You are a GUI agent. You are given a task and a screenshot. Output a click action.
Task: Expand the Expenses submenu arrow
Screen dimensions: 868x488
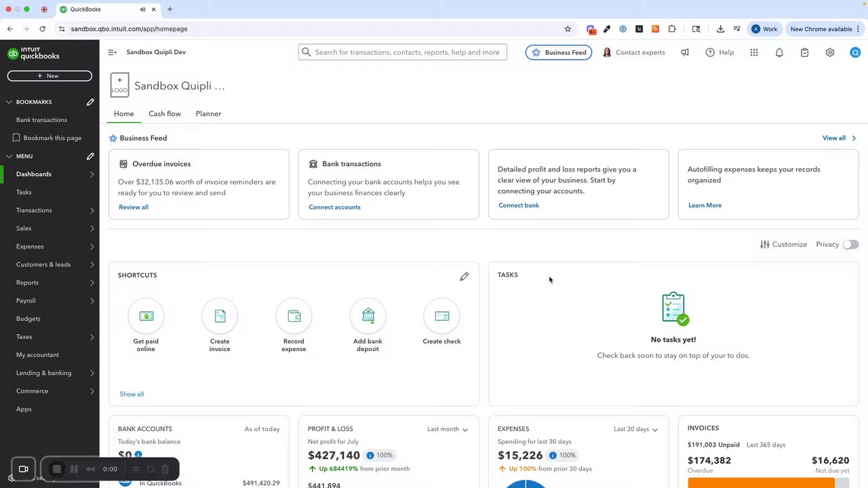pyautogui.click(x=92, y=247)
